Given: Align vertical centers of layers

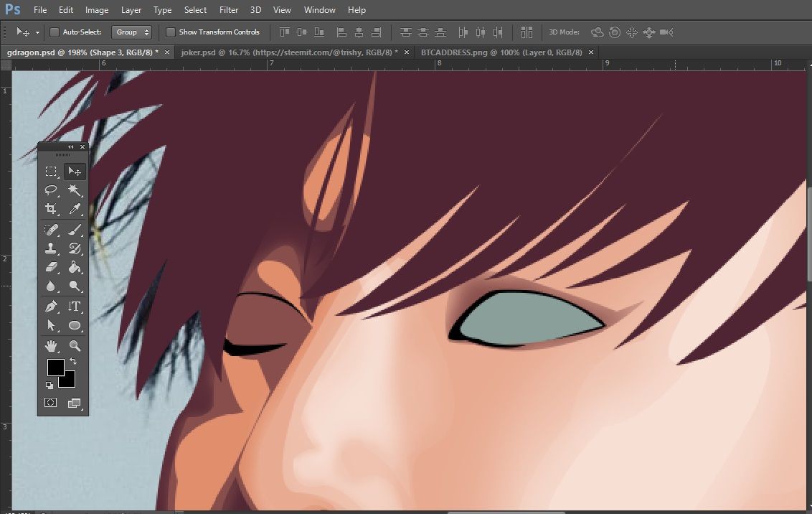Looking at the screenshot, I should (x=302, y=32).
